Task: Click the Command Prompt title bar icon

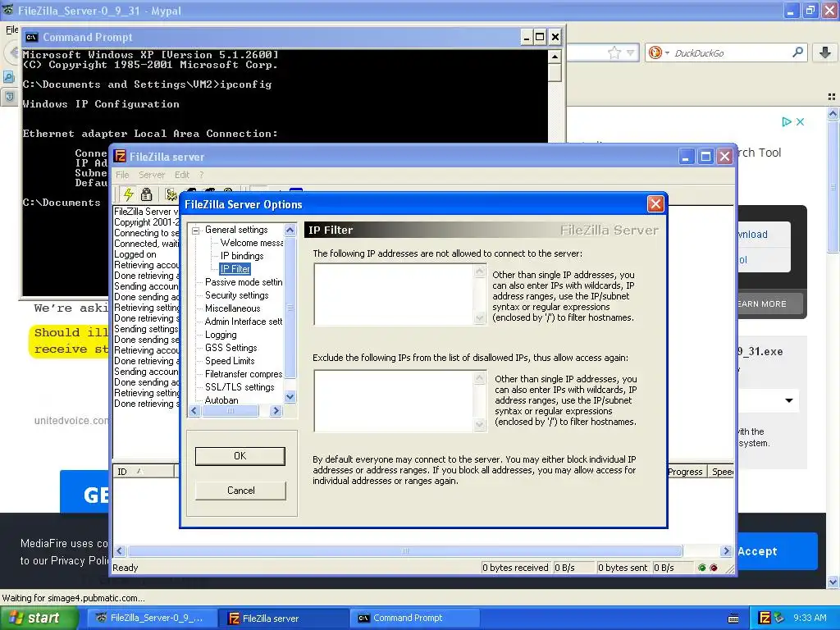Action: point(32,37)
